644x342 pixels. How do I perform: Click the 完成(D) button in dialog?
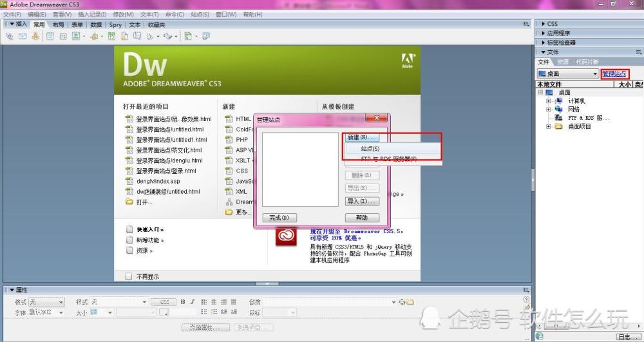(x=279, y=218)
